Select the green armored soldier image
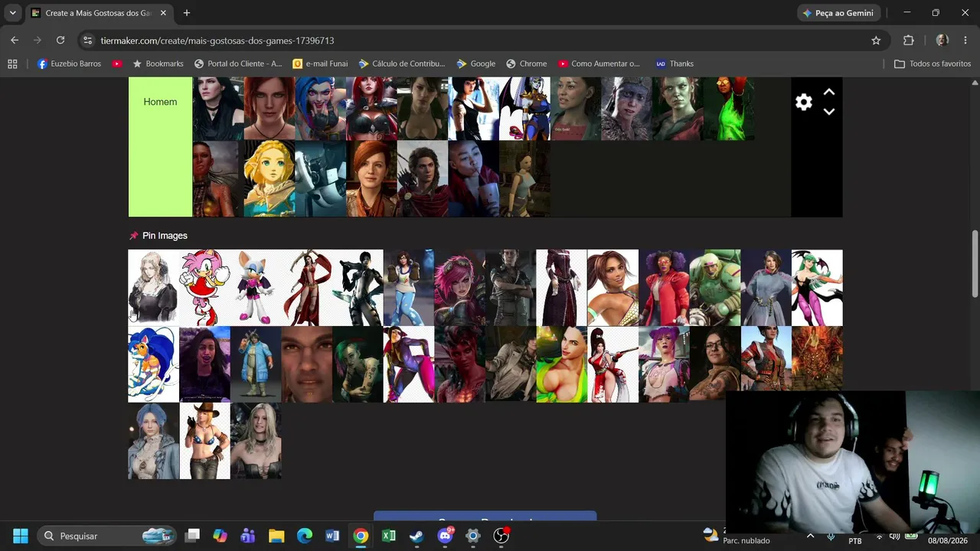The height and width of the screenshot is (551, 980). tap(715, 288)
